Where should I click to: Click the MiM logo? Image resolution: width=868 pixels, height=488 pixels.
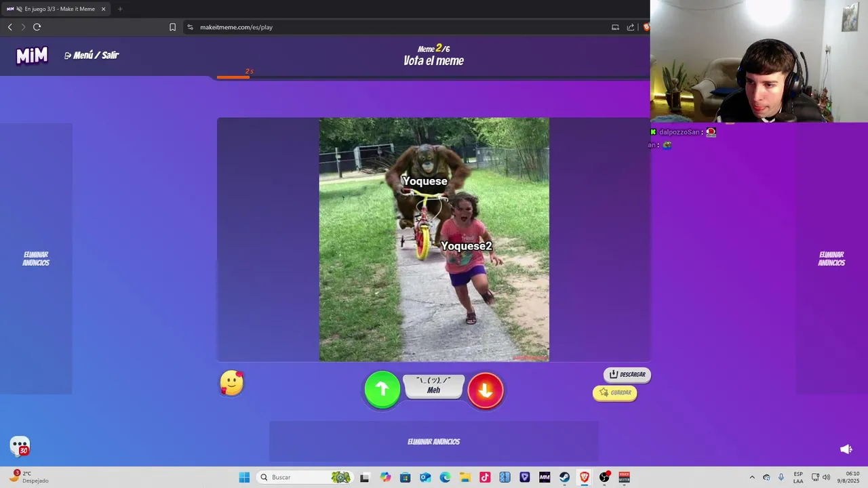pyautogui.click(x=32, y=56)
